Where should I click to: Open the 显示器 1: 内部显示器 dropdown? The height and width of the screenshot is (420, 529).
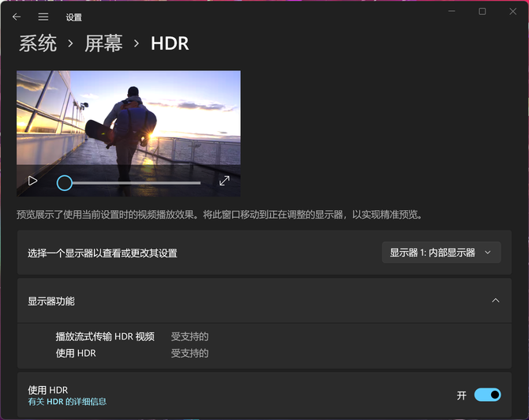(x=441, y=253)
